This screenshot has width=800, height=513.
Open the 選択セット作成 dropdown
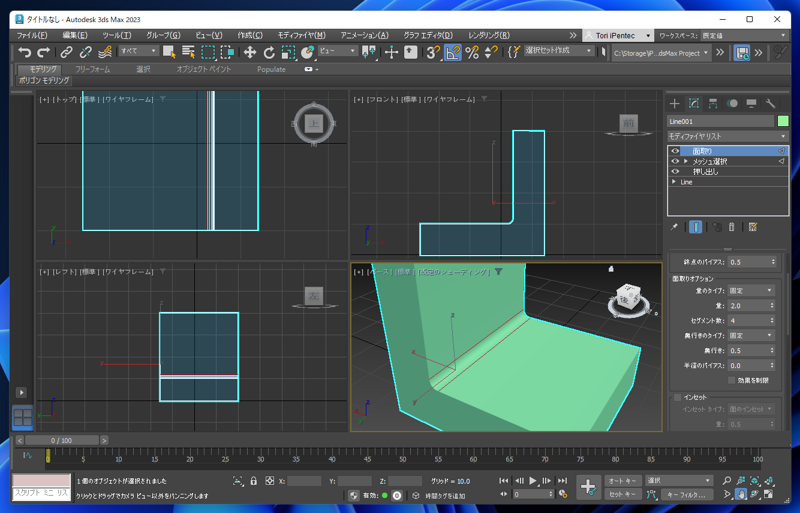[558, 51]
